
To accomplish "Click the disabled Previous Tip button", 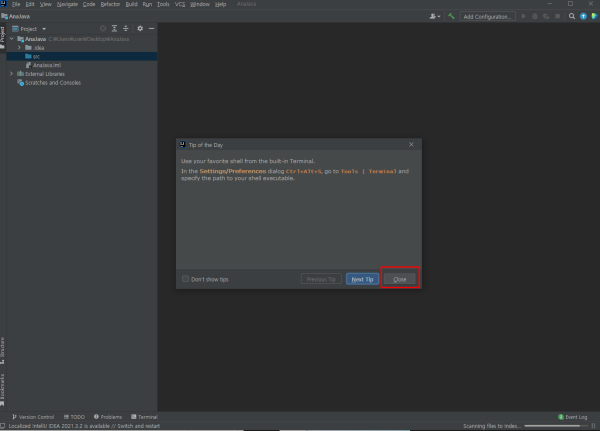I will (321, 279).
